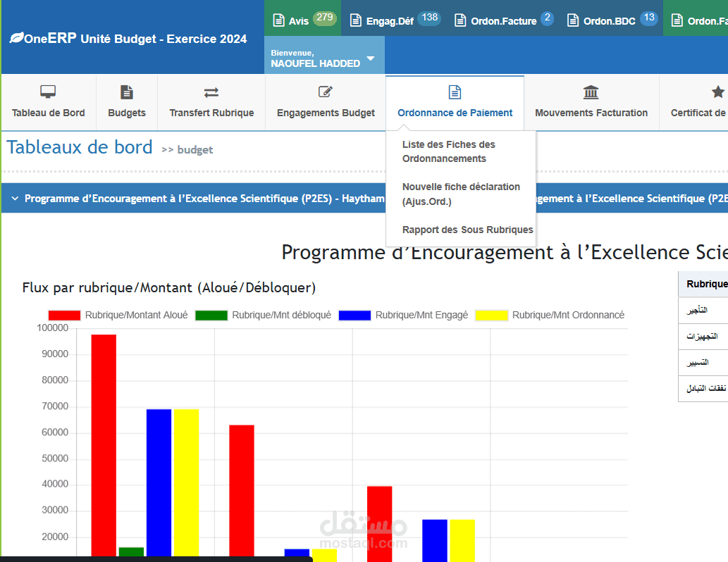Open the Engagements Budget pencil icon
The width and height of the screenshot is (728, 562).
point(325,91)
